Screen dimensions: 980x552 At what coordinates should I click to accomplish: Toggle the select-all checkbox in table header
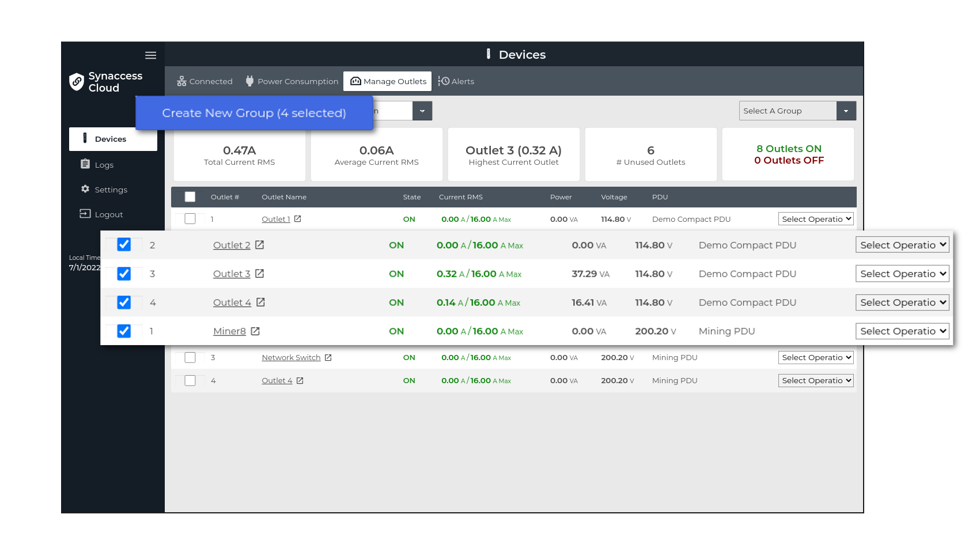pos(190,197)
